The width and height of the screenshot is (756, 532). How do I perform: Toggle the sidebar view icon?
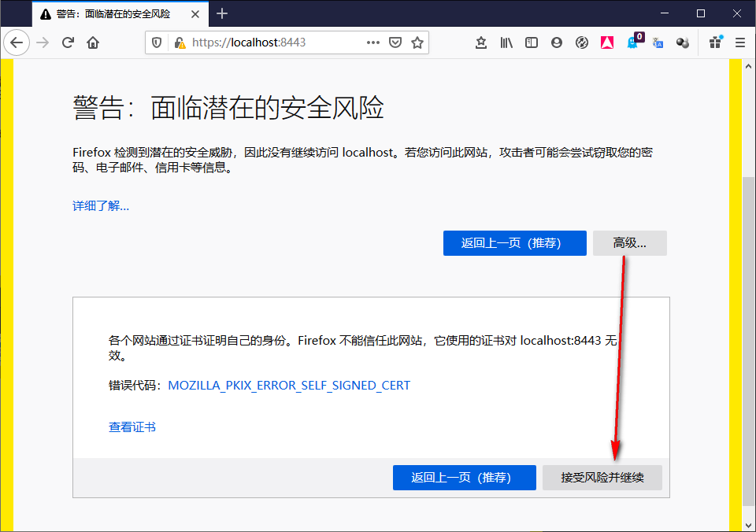532,42
